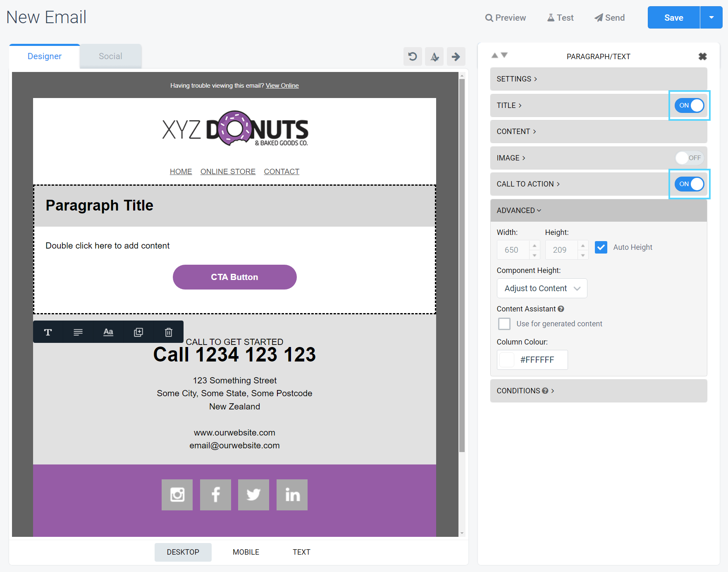Click the Aa font formatting icon
728x572 pixels.
108,332
